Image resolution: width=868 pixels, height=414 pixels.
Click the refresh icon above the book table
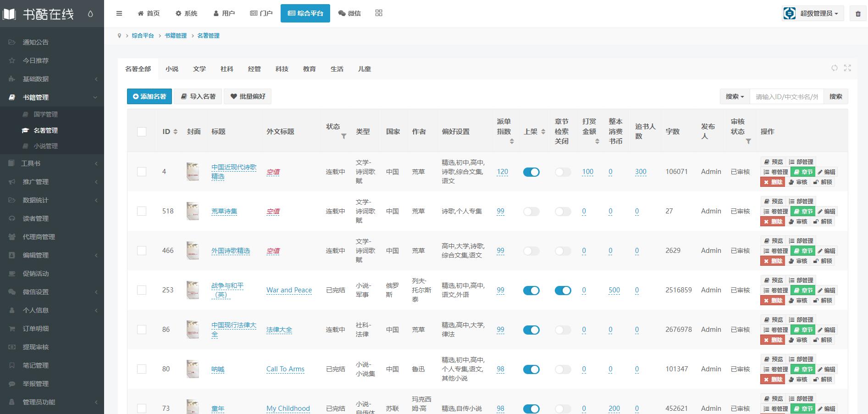click(834, 68)
